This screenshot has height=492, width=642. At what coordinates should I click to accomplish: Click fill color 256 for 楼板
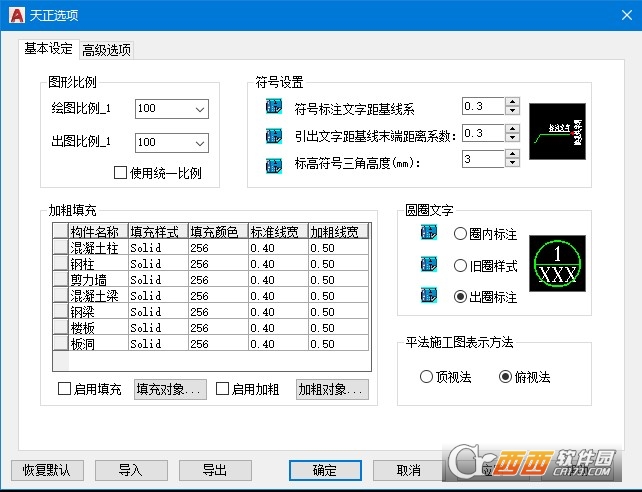pyautogui.click(x=218, y=327)
